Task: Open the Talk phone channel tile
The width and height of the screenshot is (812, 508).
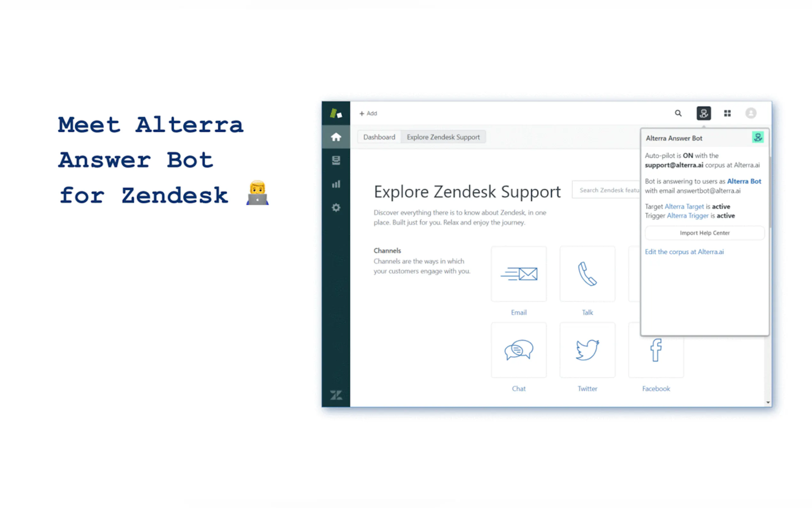Action: [x=587, y=274]
